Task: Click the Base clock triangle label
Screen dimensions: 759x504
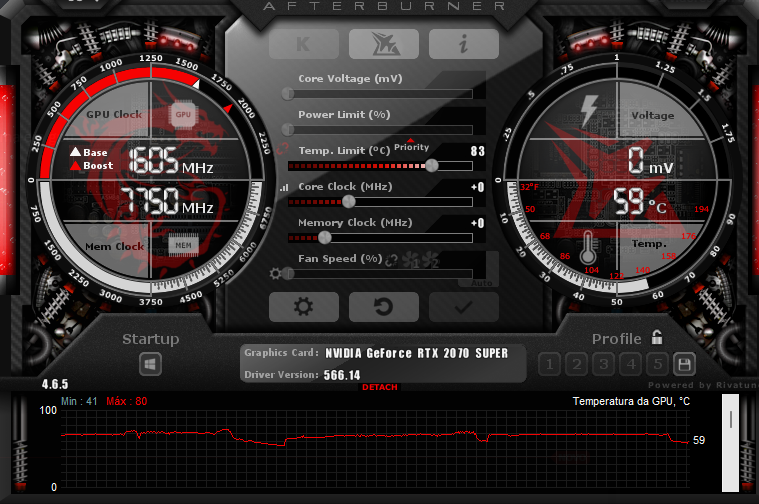Action: point(89,152)
